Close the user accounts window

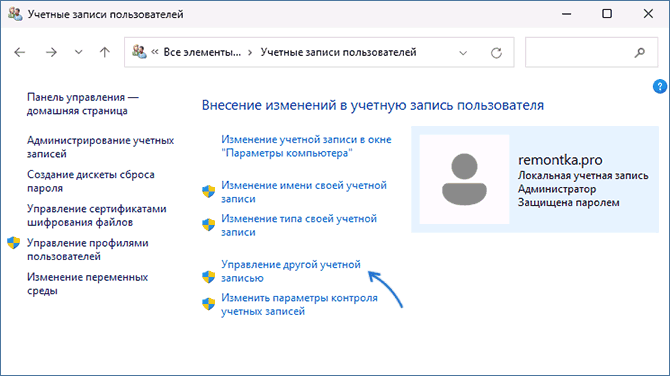click(x=648, y=14)
